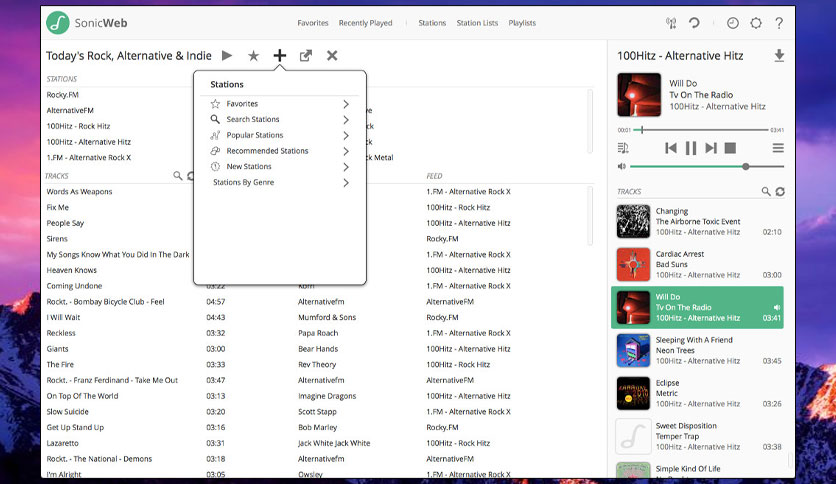Expand New Stations submenu chevron

point(346,167)
